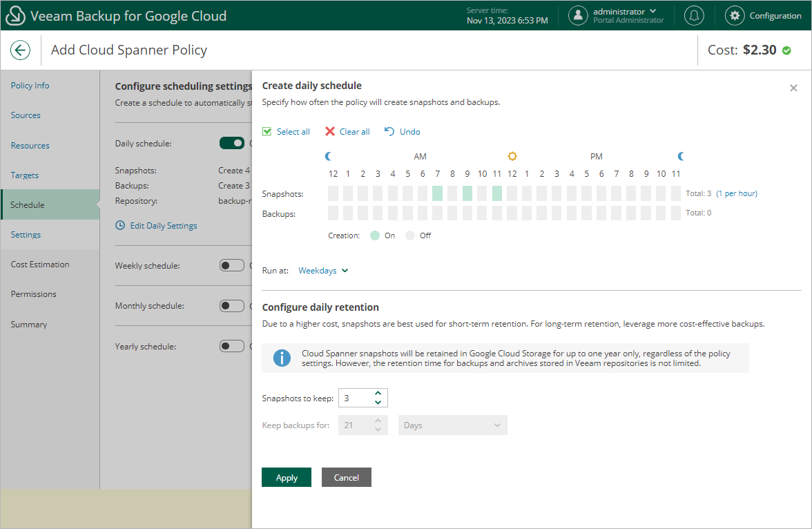Open the Cost Estimation step
Screen dimensions: 812x529
coord(40,264)
